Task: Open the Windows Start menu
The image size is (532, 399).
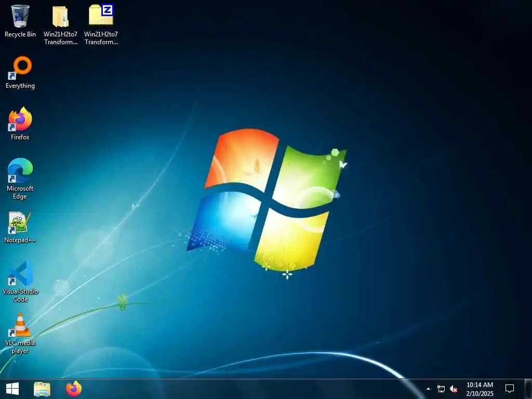Action: [x=12, y=389]
